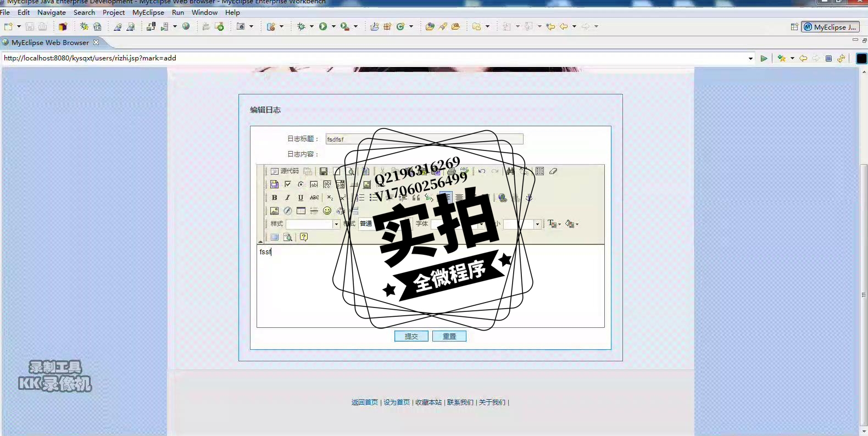Open the Window menu

click(x=204, y=12)
